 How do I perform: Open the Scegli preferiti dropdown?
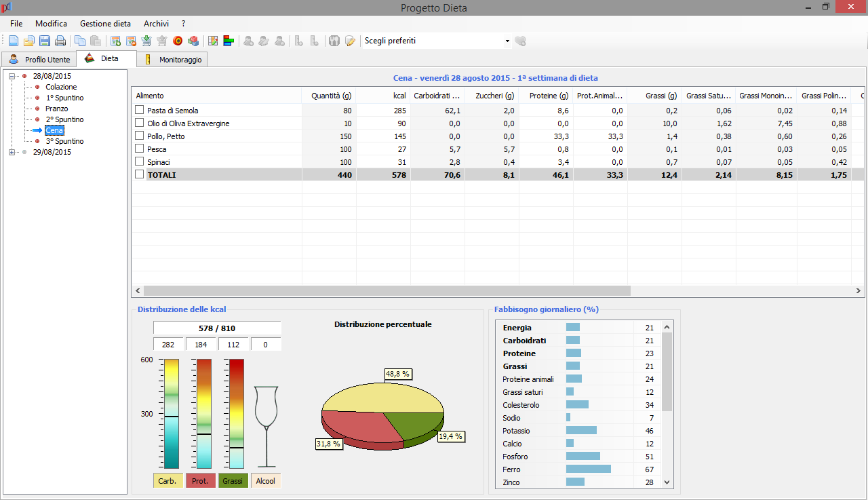tap(507, 41)
